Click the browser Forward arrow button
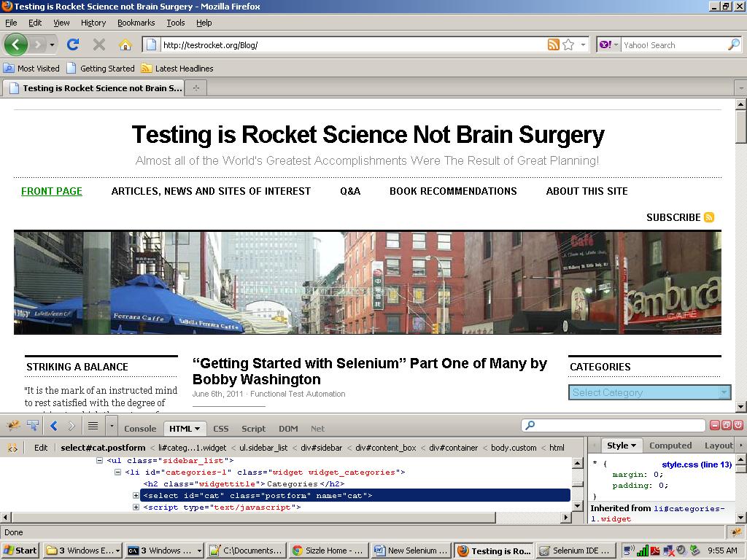 tap(37, 45)
